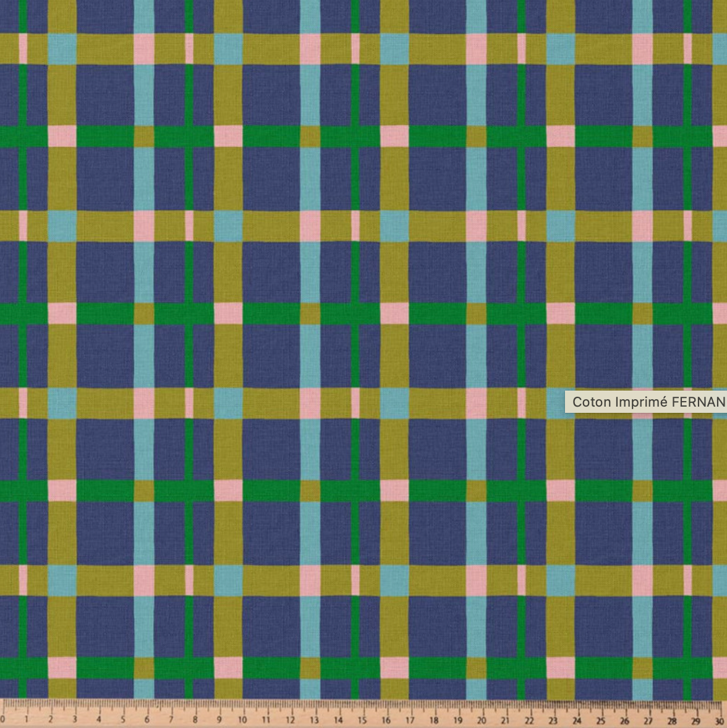Click the number 7 on the ruler
The width and height of the screenshot is (727, 728).
click(x=171, y=720)
